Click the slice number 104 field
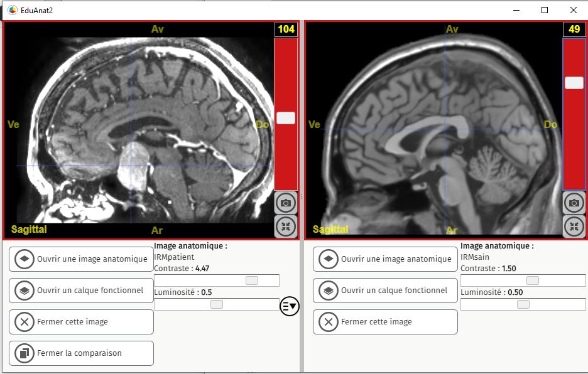The image size is (588, 374). click(x=286, y=29)
